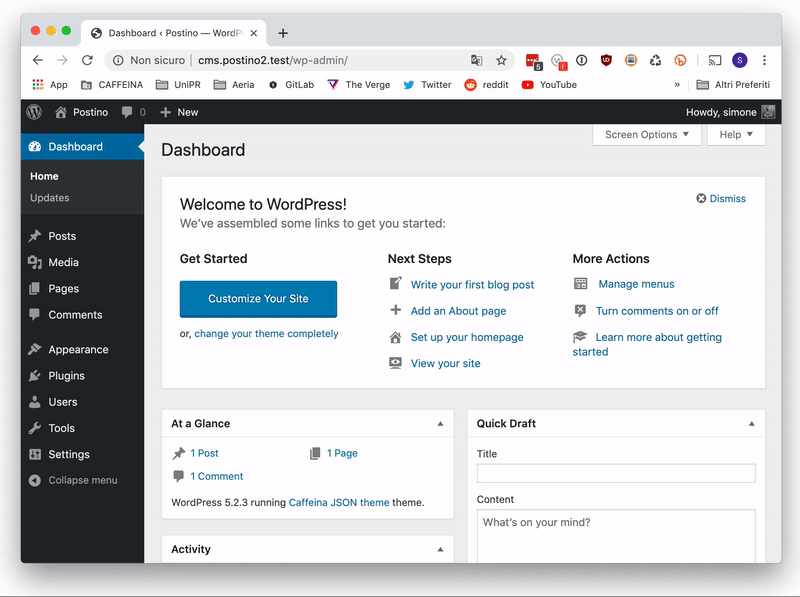This screenshot has height=597, width=800.
Task: Click Add an About page link
Action: [458, 311]
